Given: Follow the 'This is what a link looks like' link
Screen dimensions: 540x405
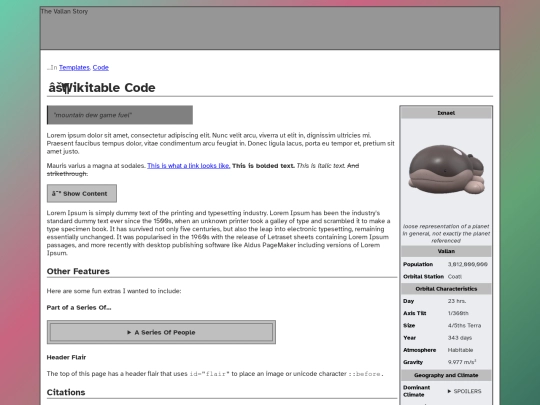Looking at the screenshot, I should (188, 166).
